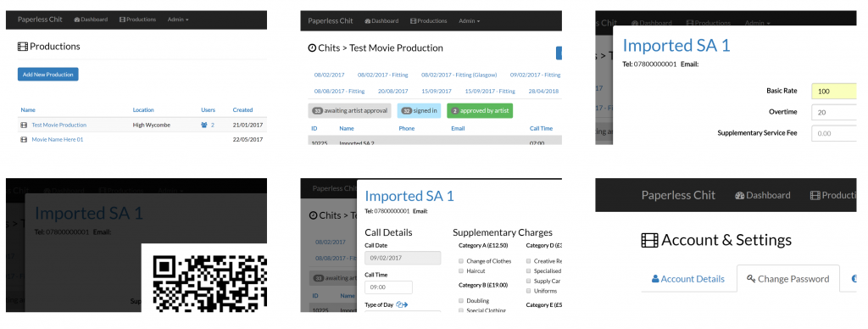Image resolution: width=868 pixels, height=329 pixels.
Task: Open the Test Movie Production link
Action: click(x=59, y=125)
